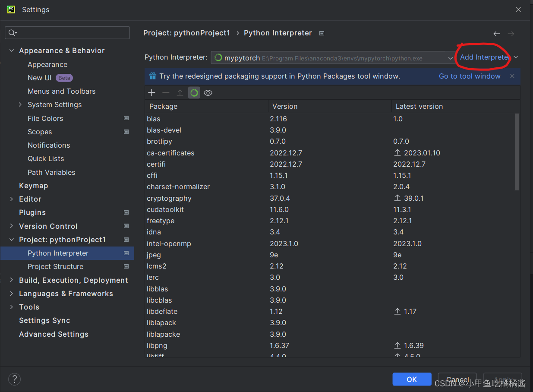Select Appearance settings page

point(47,64)
